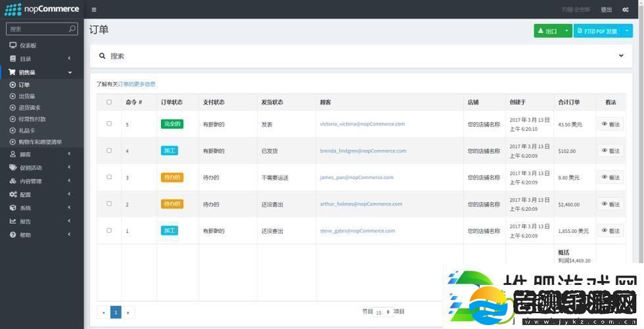Open the 出货量 submenu item
644x329 pixels.
tap(26, 96)
